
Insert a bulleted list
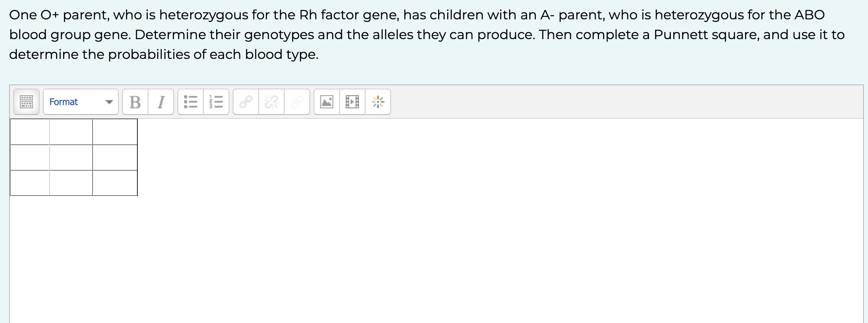coord(191,102)
